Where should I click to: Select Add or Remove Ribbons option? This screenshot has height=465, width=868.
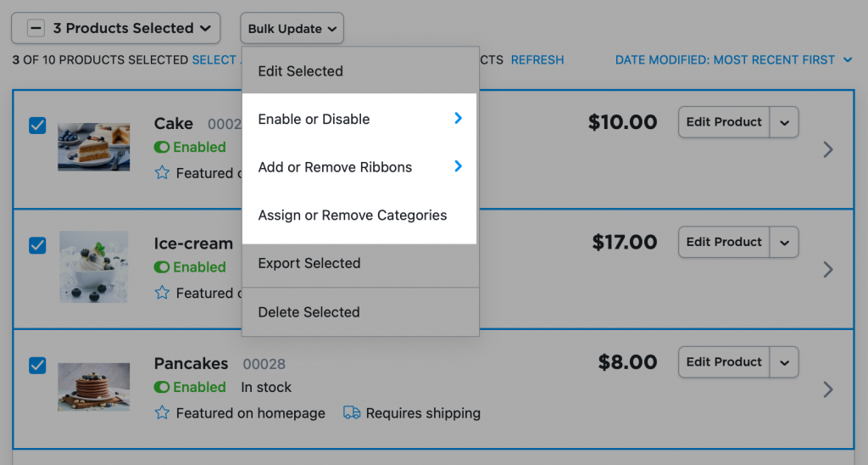(x=359, y=167)
